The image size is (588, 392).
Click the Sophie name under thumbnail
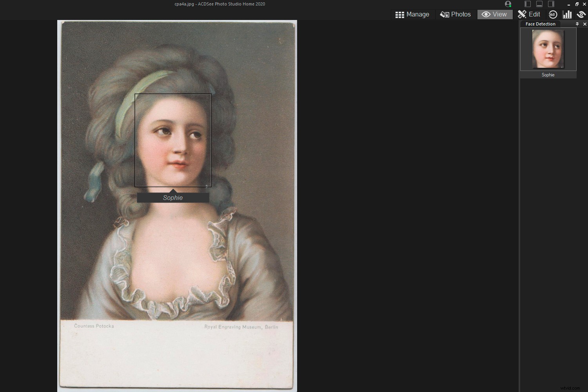[x=548, y=75]
